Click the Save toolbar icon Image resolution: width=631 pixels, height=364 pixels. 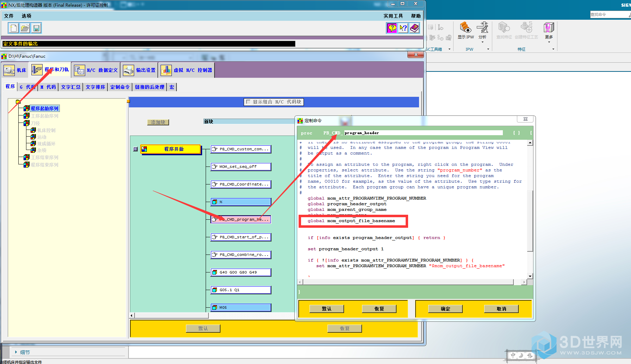point(36,28)
